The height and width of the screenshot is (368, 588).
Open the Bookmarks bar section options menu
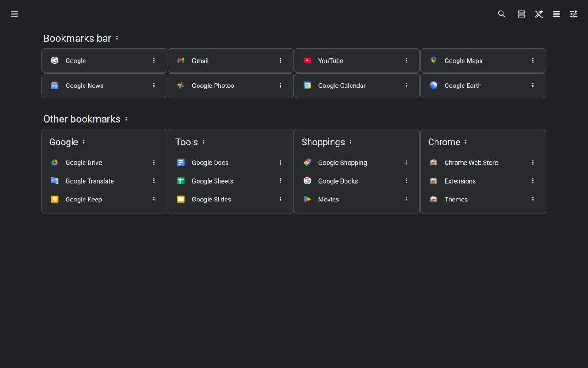click(x=117, y=38)
